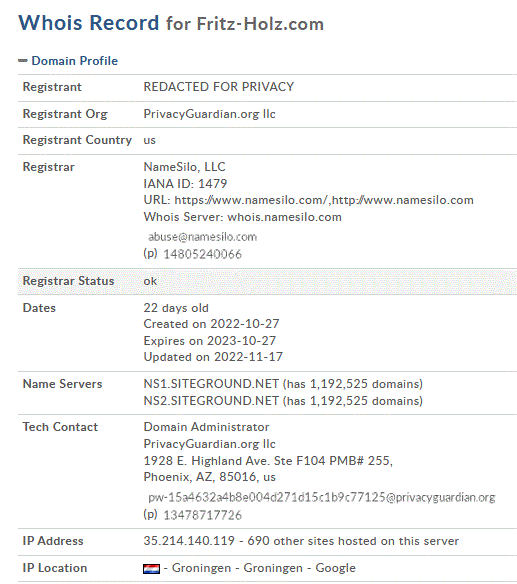Viewport: 517px width, 584px height.
Task: Click the namesilo.com URL text
Action: [324, 200]
